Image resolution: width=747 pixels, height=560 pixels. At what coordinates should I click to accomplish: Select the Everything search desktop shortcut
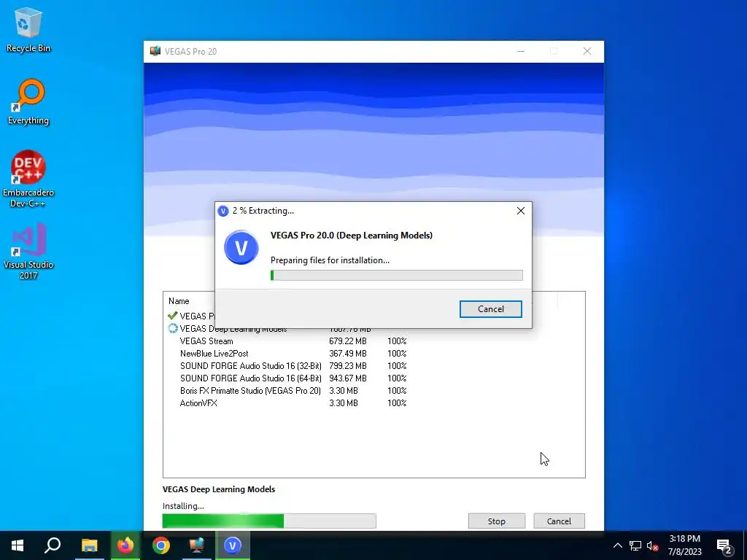pyautogui.click(x=28, y=102)
